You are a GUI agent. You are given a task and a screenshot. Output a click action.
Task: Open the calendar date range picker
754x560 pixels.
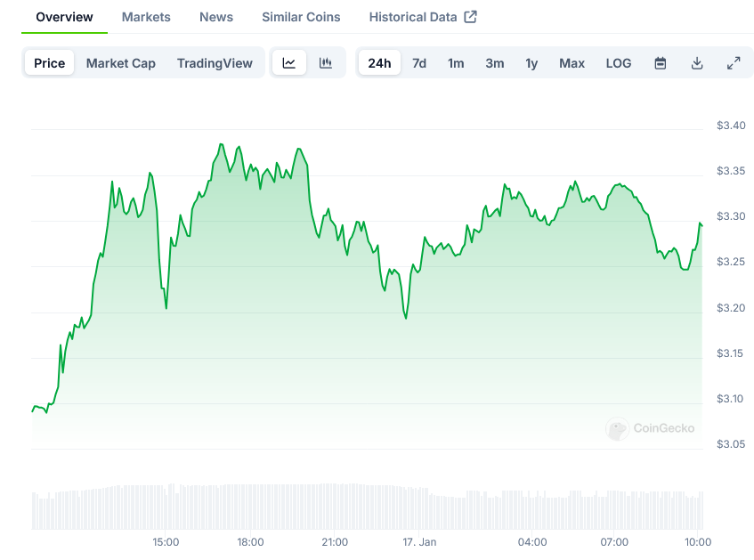[661, 63]
